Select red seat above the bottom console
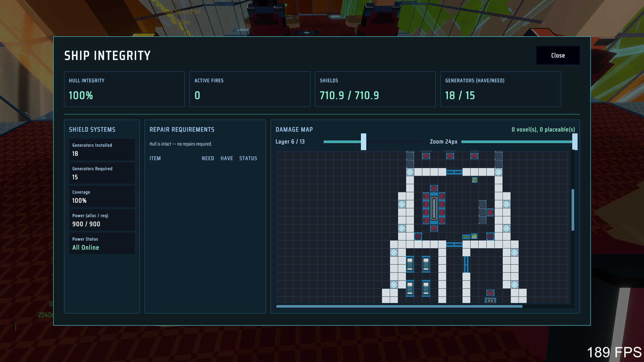Image resolution: width=644 pixels, height=362 pixels. [x=490, y=293]
